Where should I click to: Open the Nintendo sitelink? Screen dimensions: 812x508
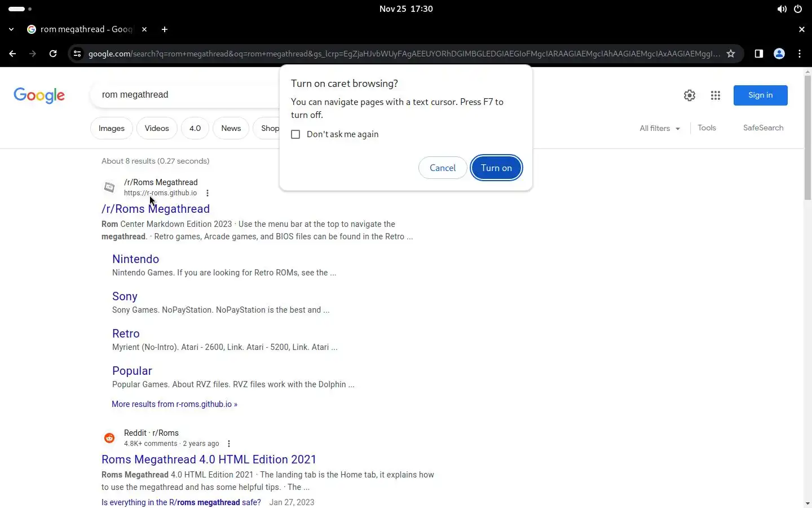(135, 259)
